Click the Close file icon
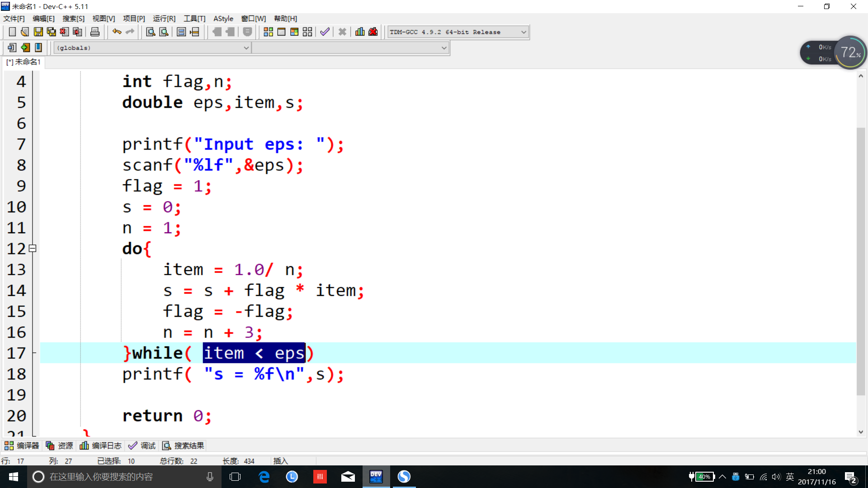Screen dimensions: 868x488 65,32
